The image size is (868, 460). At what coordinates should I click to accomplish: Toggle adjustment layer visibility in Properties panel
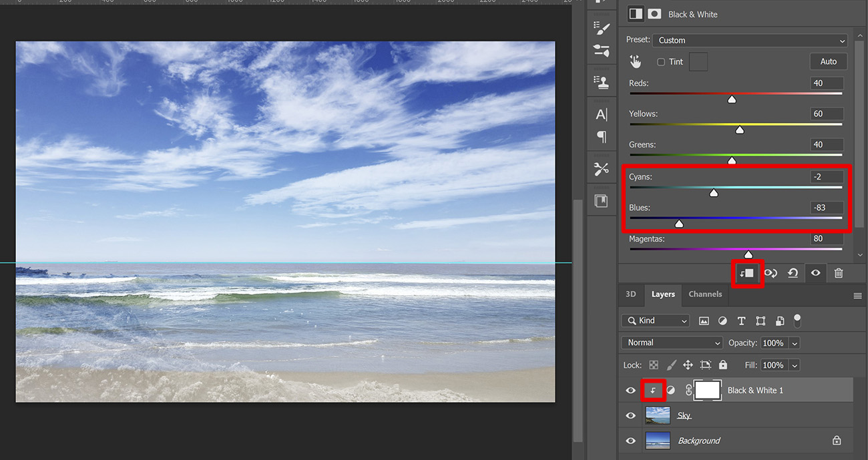[815, 273]
